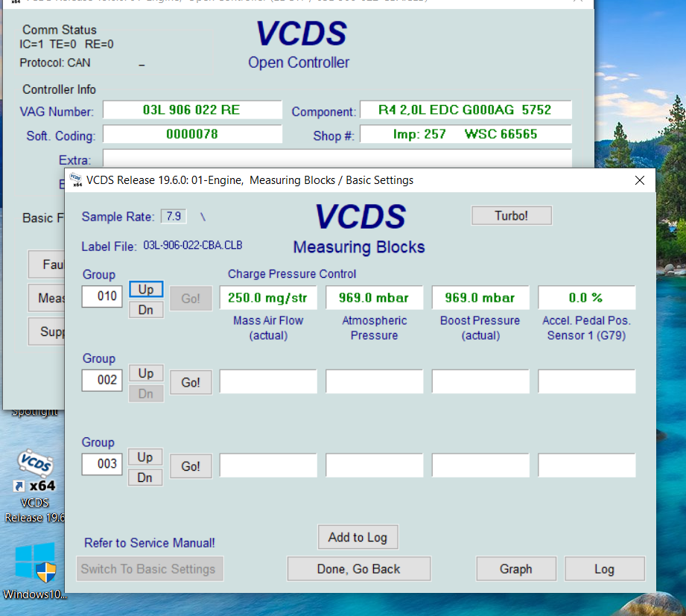Click the Dn button for group 010
Image resolution: width=686 pixels, height=616 pixels.
pos(146,310)
